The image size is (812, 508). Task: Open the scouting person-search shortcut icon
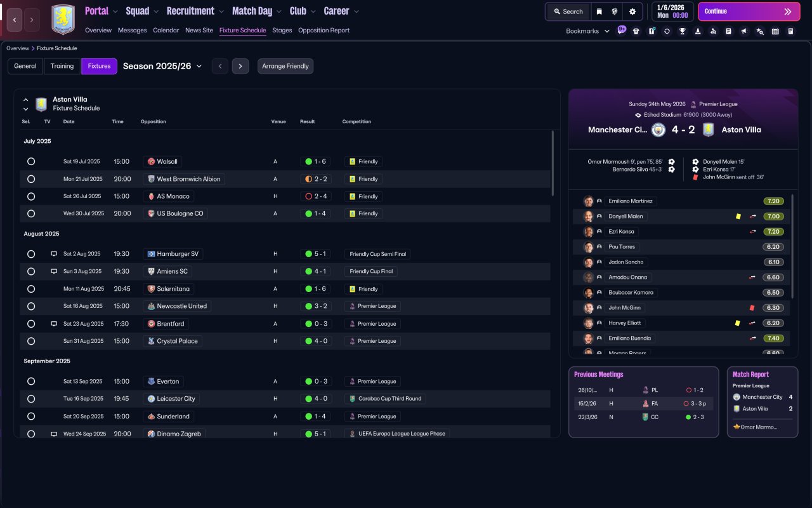(x=713, y=31)
